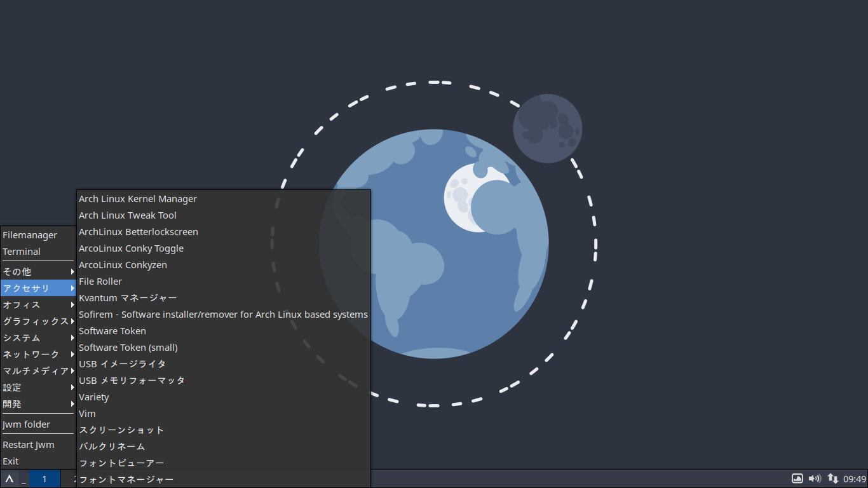Click the show desktop underscore button
Image resolution: width=868 pixels, height=488 pixels.
24,479
